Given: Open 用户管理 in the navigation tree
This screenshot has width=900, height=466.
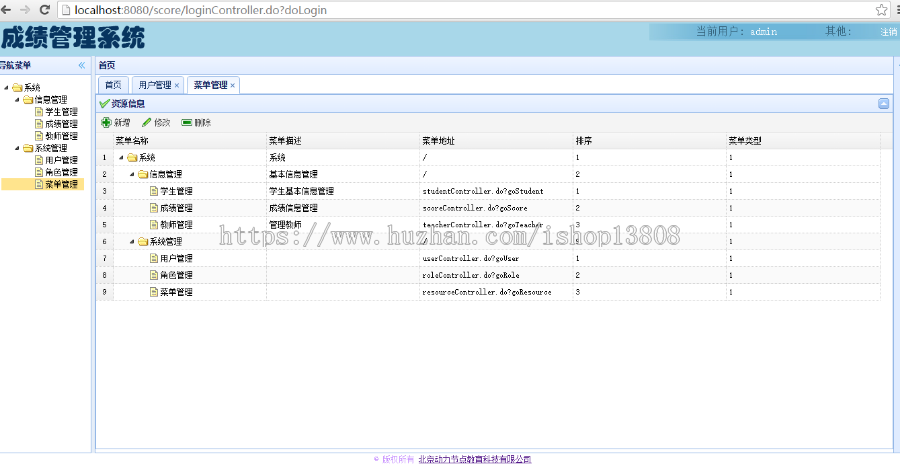Looking at the screenshot, I should (x=61, y=160).
